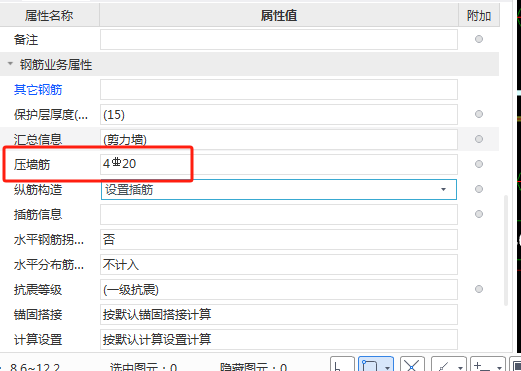The image size is (521, 371).
Task: Click the 属性名称 column header
Action: [x=49, y=15]
